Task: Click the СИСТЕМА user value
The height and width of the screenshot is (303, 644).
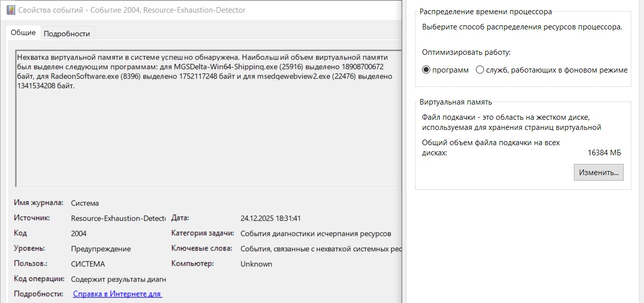Action: point(88,264)
